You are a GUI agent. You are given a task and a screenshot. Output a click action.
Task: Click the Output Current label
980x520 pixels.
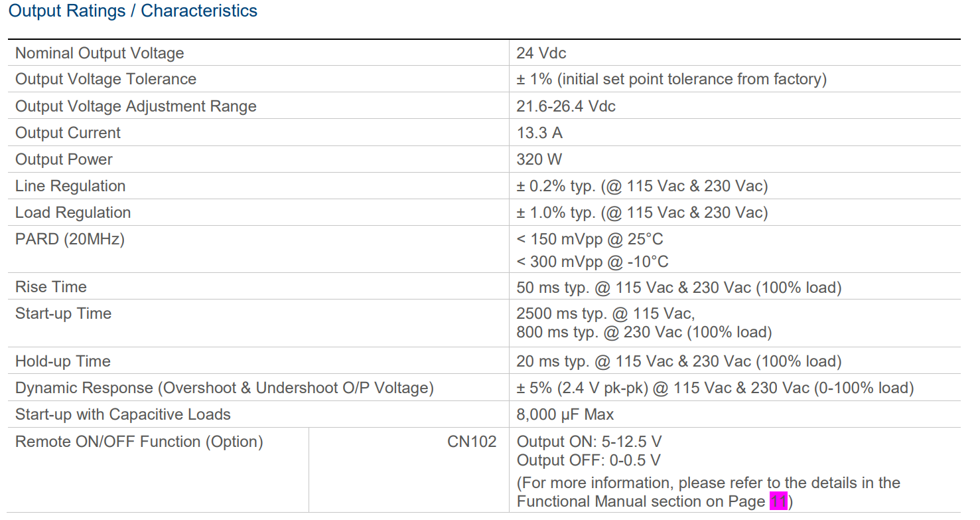[x=68, y=133]
